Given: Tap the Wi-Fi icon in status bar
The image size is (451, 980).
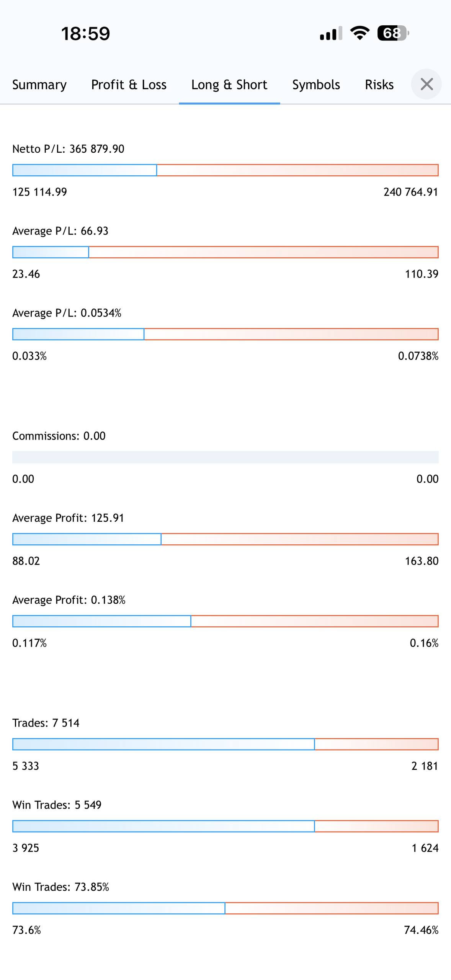Looking at the screenshot, I should (x=360, y=33).
